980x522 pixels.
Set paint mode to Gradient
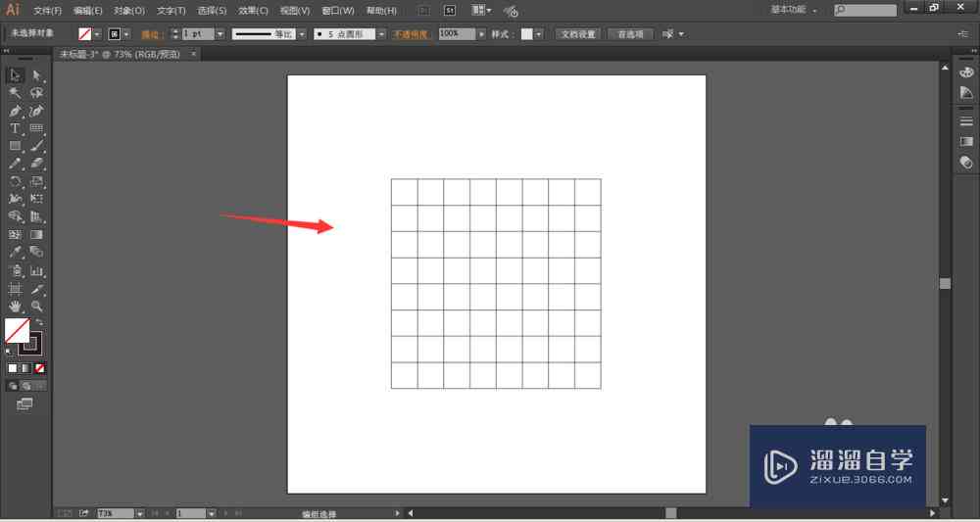pyautogui.click(x=26, y=368)
